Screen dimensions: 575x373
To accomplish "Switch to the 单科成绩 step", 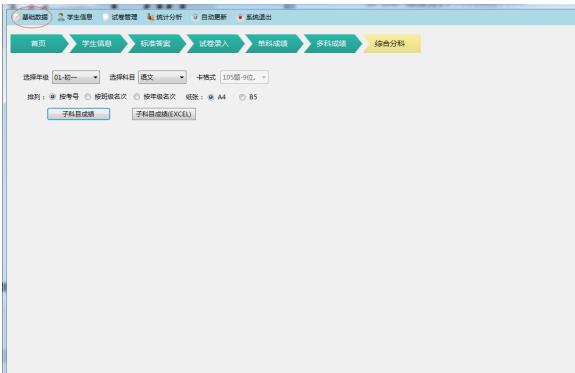I will click(x=273, y=44).
